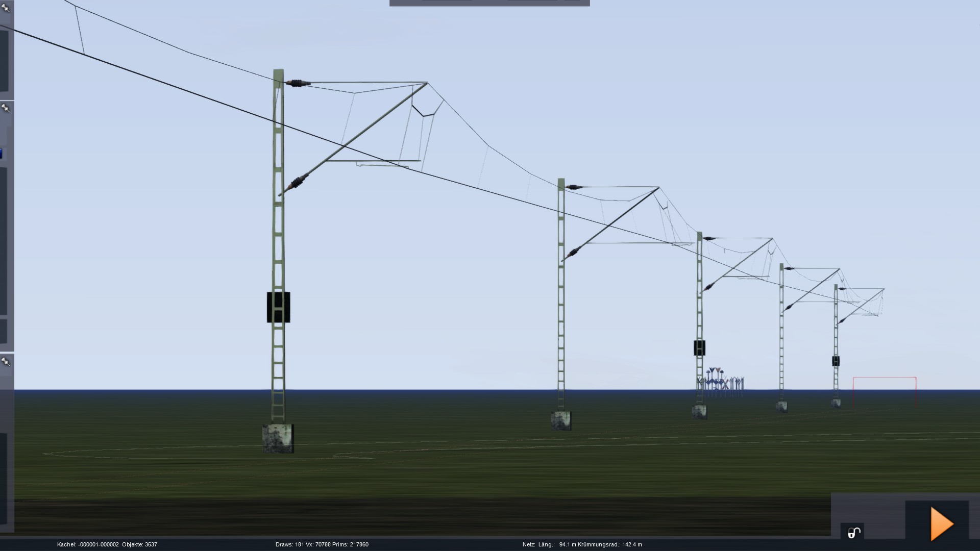Click the open padlock icon

point(854,533)
